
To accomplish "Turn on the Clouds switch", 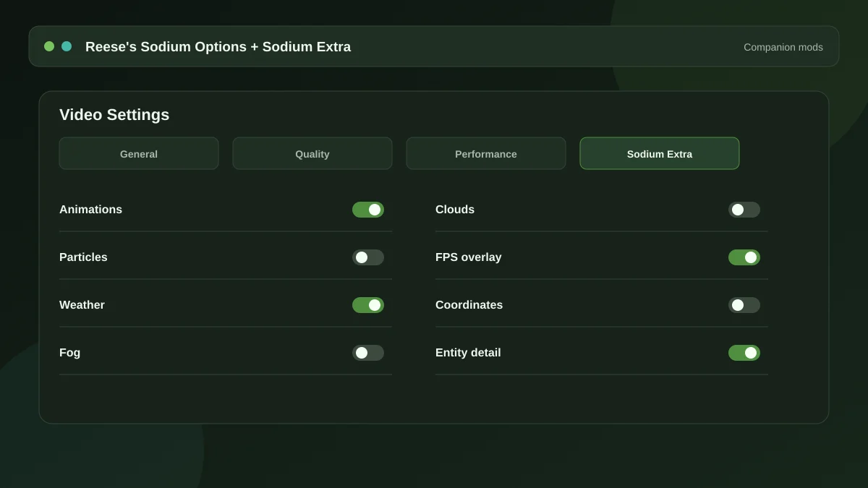I will 744,210.
